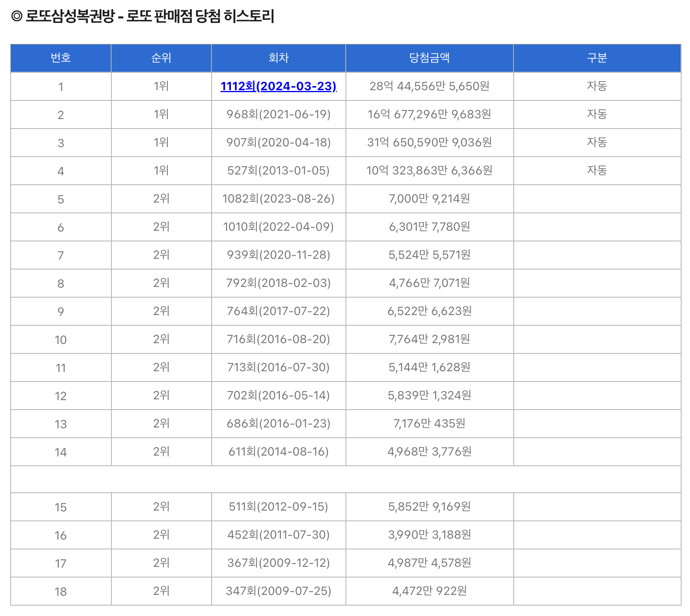Click the 367회(2009-12-12) round cell
The width and height of the screenshot is (690, 616).
278,563
